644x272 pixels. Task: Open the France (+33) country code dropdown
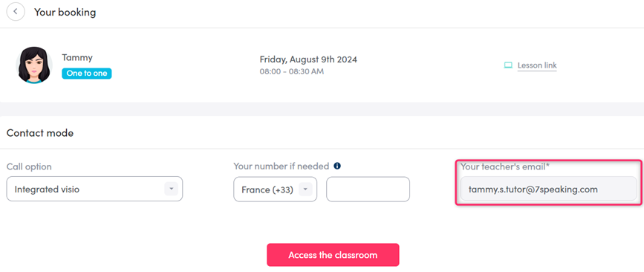pos(275,190)
